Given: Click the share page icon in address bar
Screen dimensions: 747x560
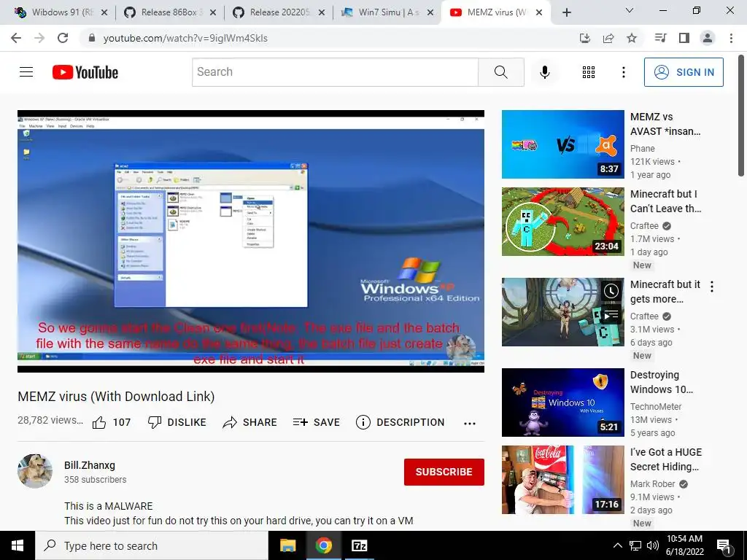Looking at the screenshot, I should (608, 38).
